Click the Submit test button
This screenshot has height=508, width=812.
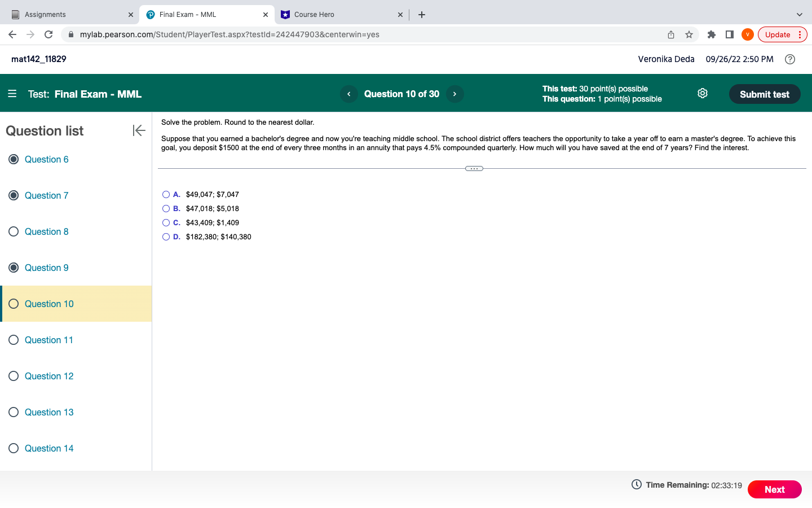pyautogui.click(x=765, y=94)
